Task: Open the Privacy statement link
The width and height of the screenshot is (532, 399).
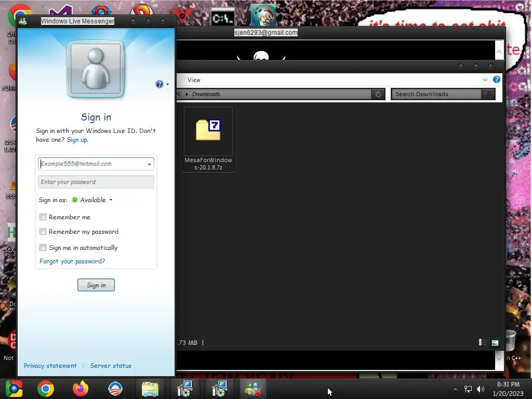Action: 50,366
